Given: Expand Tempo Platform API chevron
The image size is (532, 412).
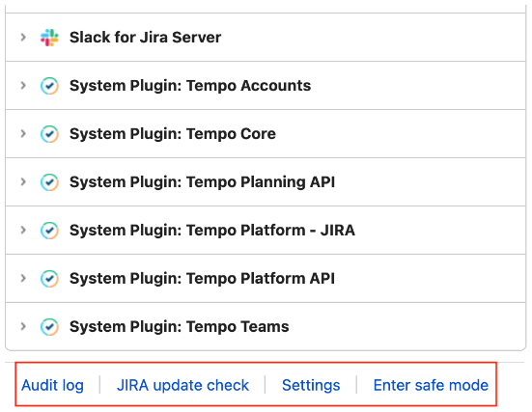Looking at the screenshot, I should tap(23, 278).
